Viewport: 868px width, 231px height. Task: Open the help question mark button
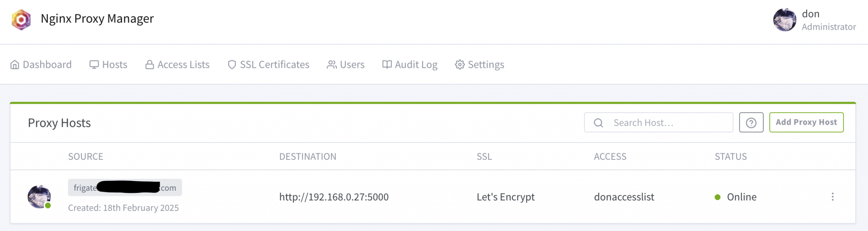click(x=751, y=122)
